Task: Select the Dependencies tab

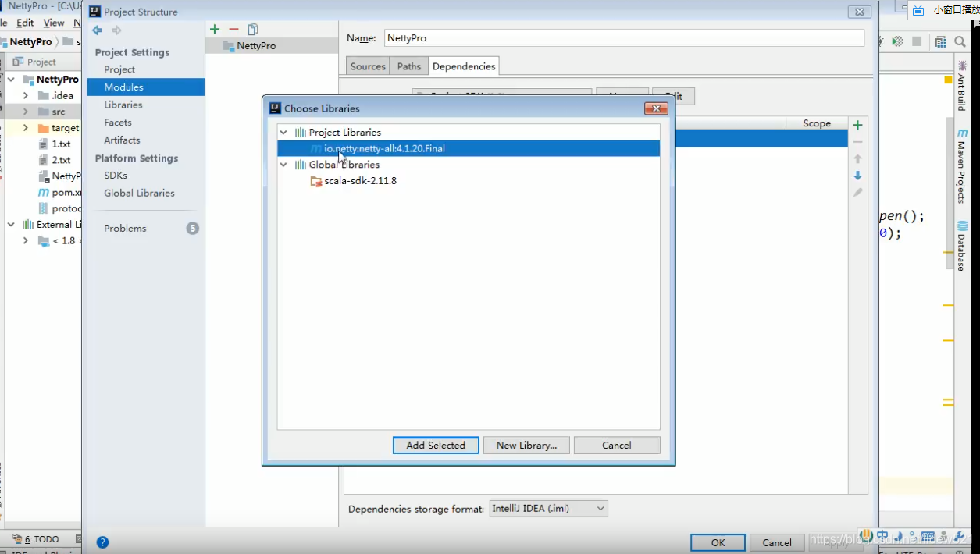Action: click(x=464, y=66)
